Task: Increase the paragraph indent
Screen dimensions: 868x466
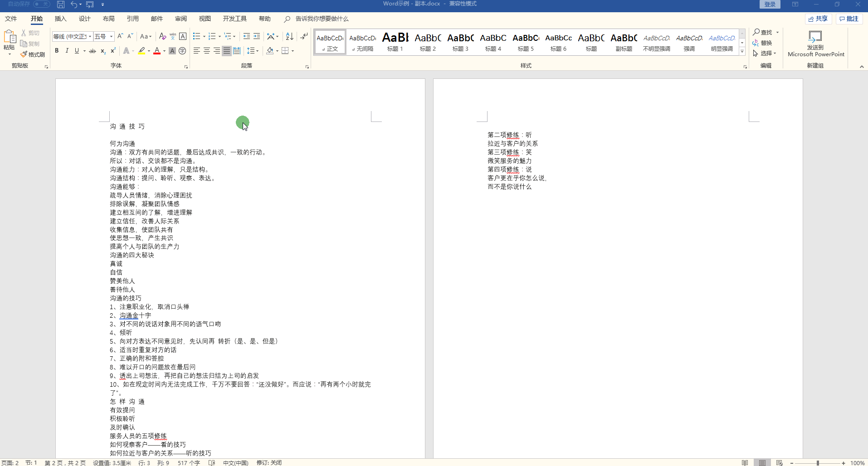Action: coord(257,36)
